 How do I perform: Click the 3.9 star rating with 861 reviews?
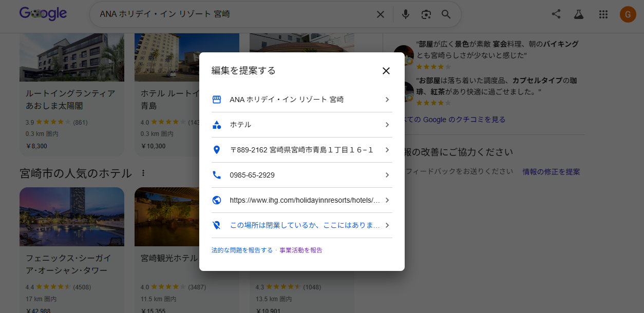pyautogui.click(x=56, y=123)
